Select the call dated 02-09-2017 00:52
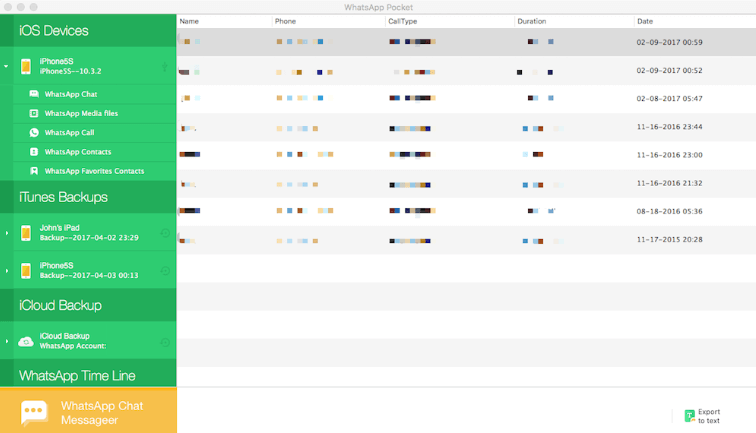Image resolution: width=756 pixels, height=433 pixels. coord(466,70)
